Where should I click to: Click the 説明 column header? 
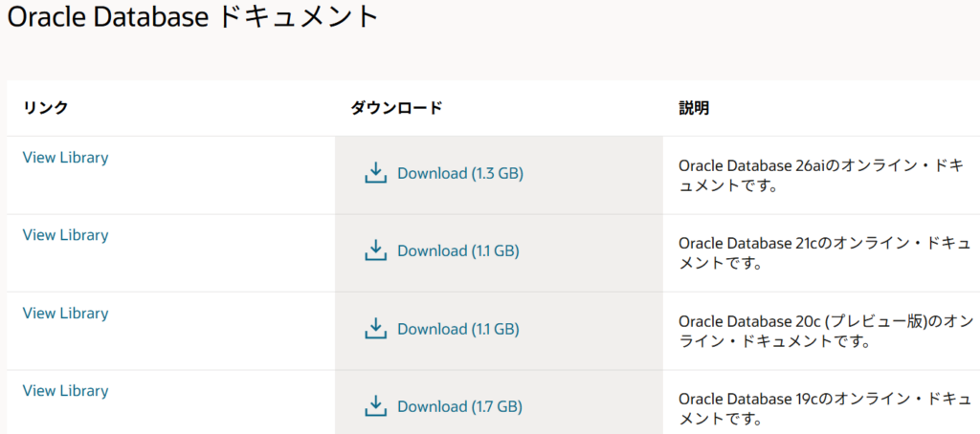tap(694, 108)
